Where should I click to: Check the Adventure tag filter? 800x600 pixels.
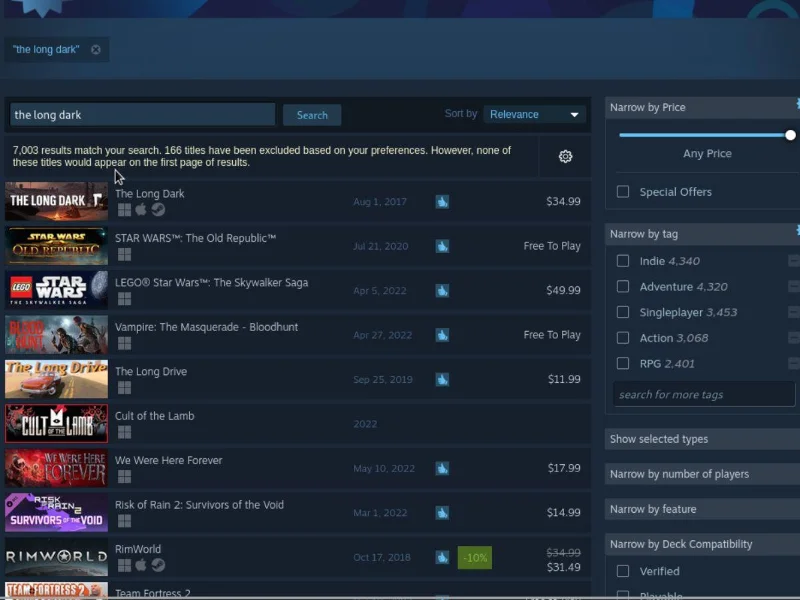click(x=622, y=286)
